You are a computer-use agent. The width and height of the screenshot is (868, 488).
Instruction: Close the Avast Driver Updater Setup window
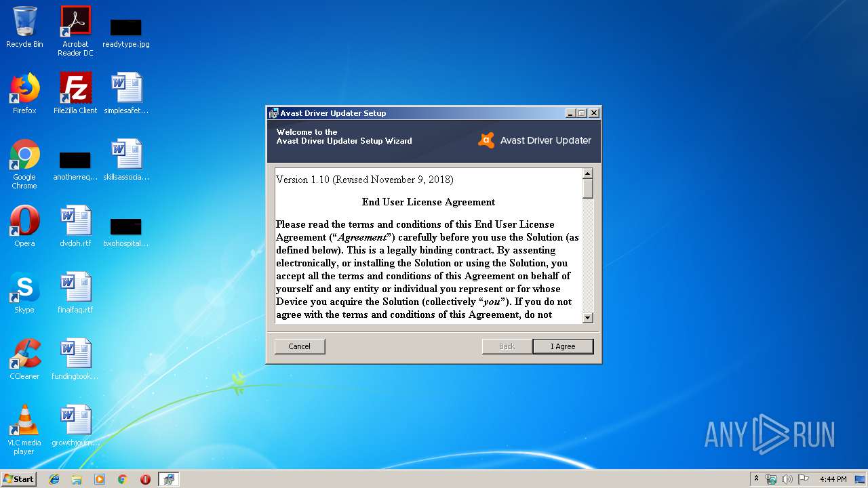click(594, 113)
